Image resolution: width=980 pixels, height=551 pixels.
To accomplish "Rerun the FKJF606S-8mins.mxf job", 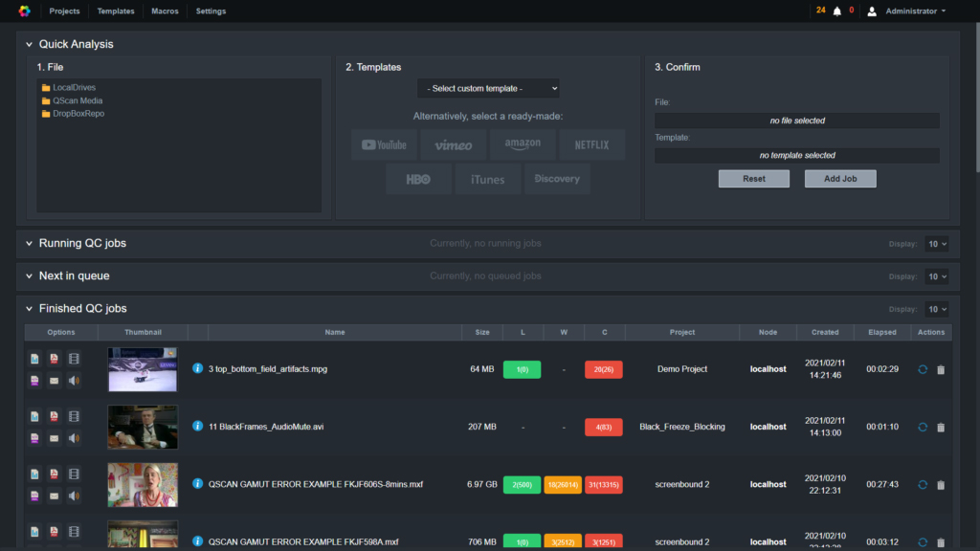I will tap(923, 484).
